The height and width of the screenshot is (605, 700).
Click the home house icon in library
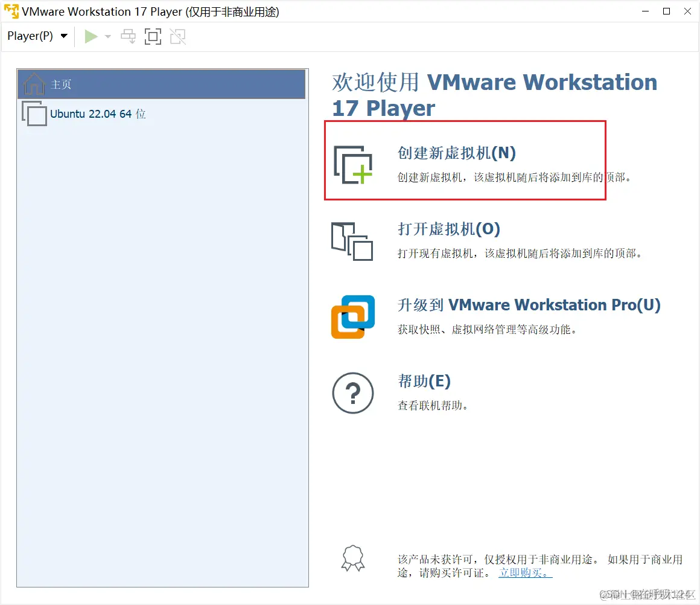34,83
